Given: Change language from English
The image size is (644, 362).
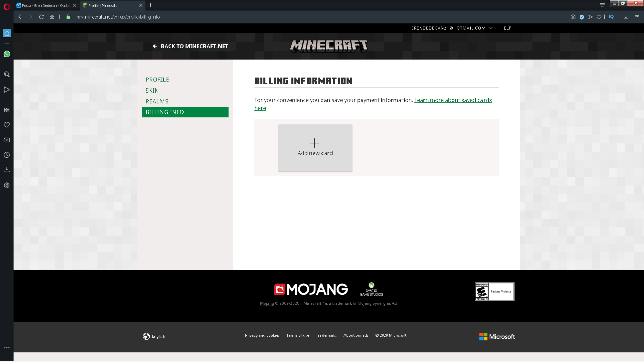Looking at the screenshot, I should [154, 336].
